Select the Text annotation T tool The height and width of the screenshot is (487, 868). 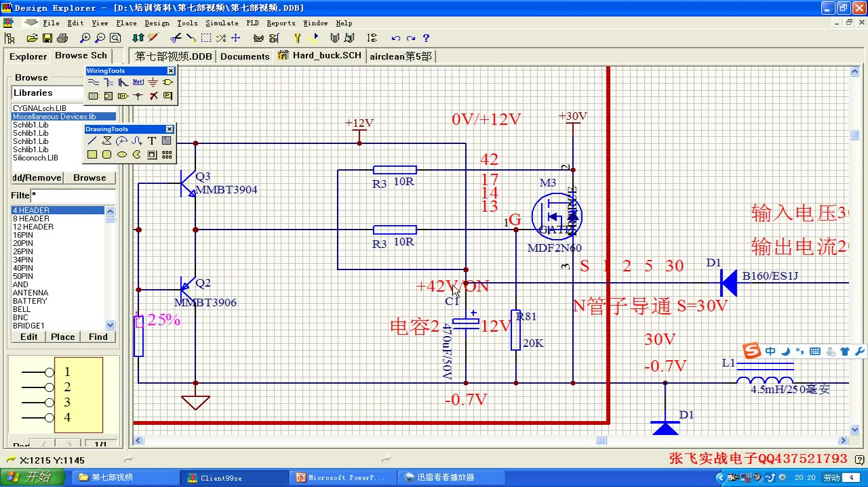(152, 141)
